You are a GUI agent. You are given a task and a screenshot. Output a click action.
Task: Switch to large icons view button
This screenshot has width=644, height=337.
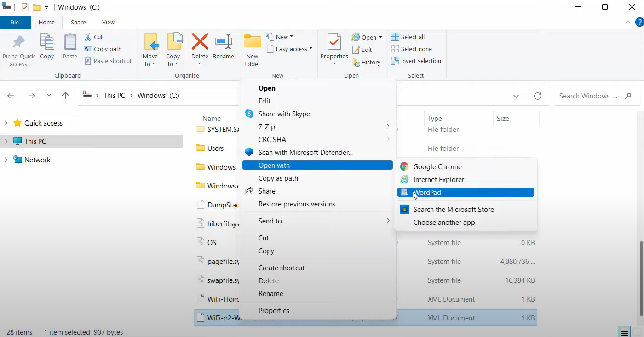click(636, 331)
